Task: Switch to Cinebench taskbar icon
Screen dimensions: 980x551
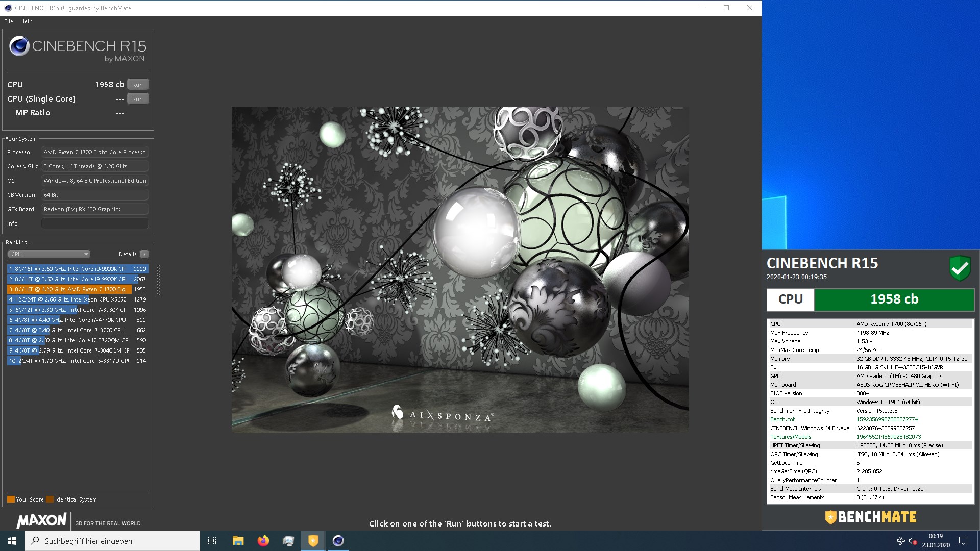Action: coord(338,541)
